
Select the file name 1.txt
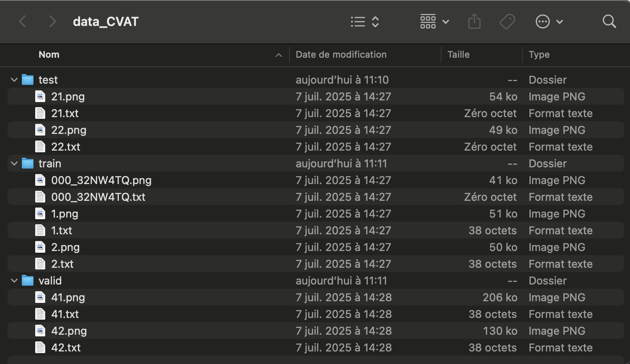coord(62,231)
